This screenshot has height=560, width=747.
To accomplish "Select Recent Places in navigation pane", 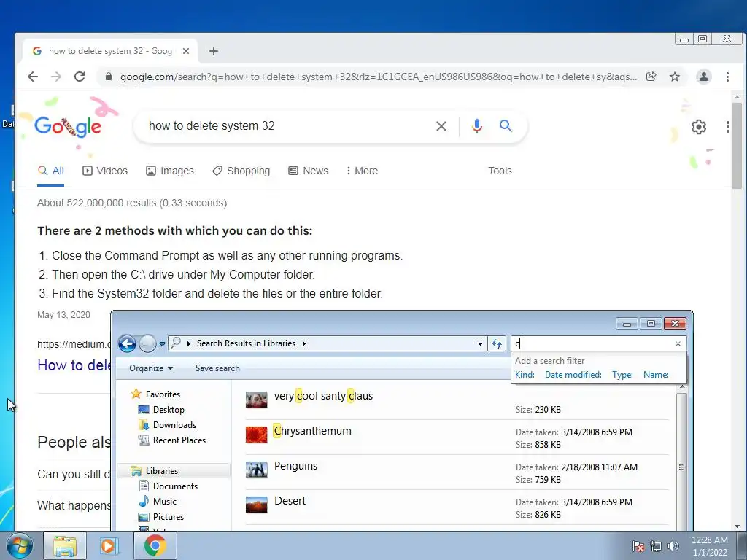I will click(x=172, y=440).
